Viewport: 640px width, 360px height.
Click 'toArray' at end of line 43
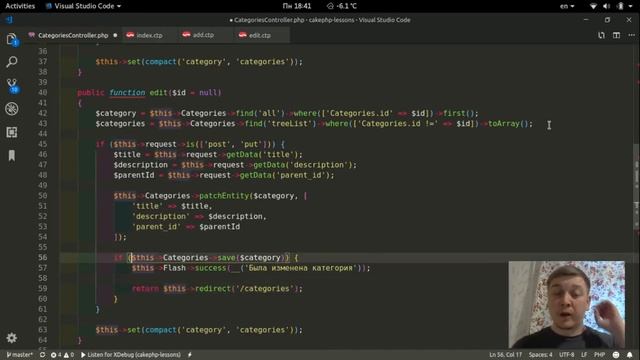coord(504,124)
